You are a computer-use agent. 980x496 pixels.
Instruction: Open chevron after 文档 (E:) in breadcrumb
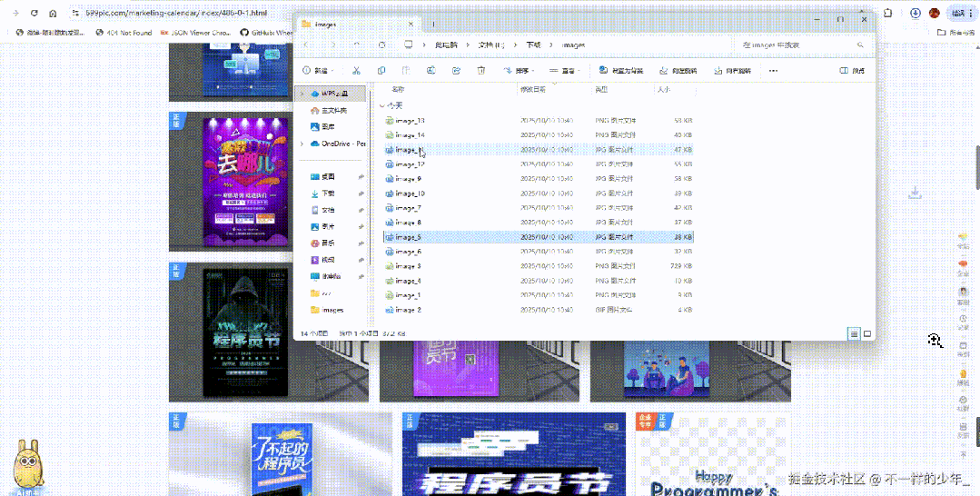515,45
